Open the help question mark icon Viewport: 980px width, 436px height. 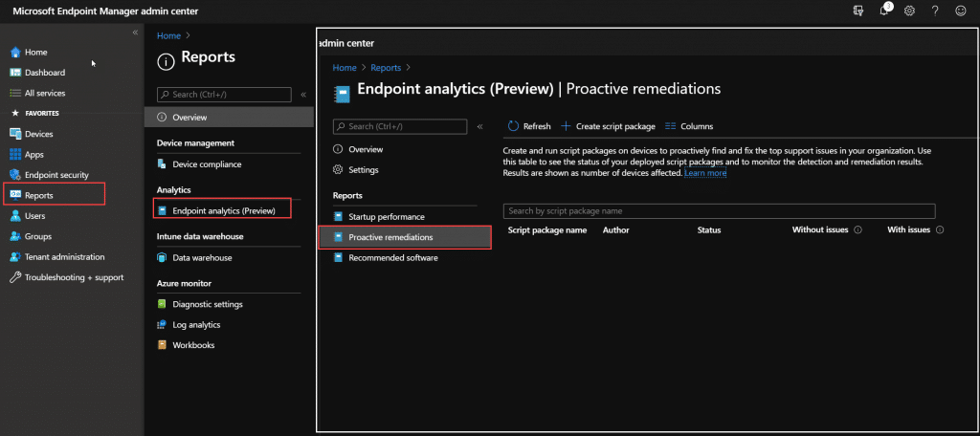click(935, 11)
